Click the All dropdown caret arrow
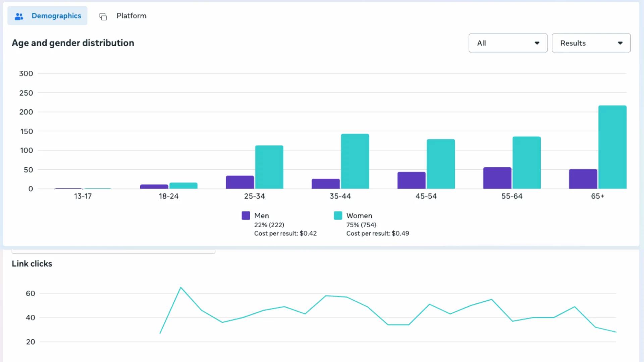The height and width of the screenshot is (362, 644). coord(537,43)
